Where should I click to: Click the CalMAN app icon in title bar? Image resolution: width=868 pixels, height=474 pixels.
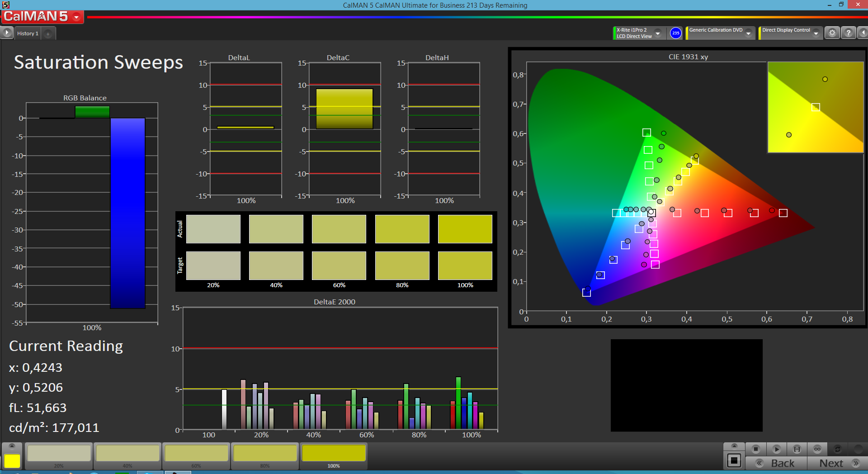pyautogui.click(x=5, y=5)
